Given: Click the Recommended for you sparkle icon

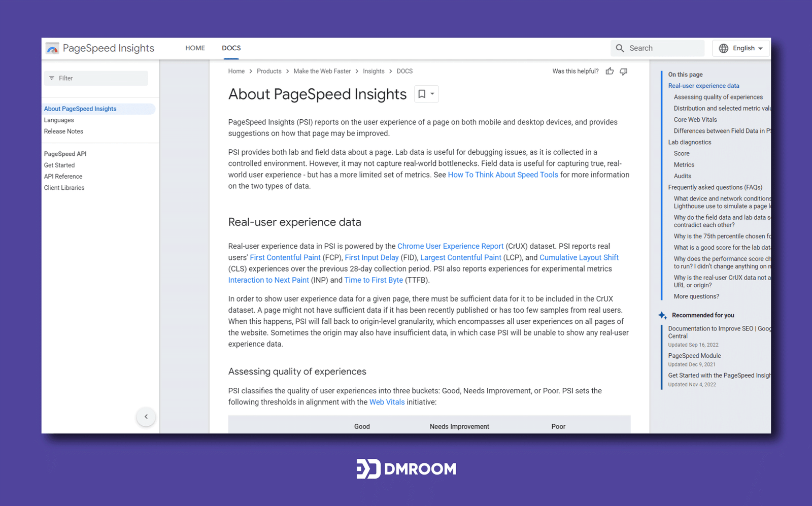Looking at the screenshot, I should (x=662, y=315).
